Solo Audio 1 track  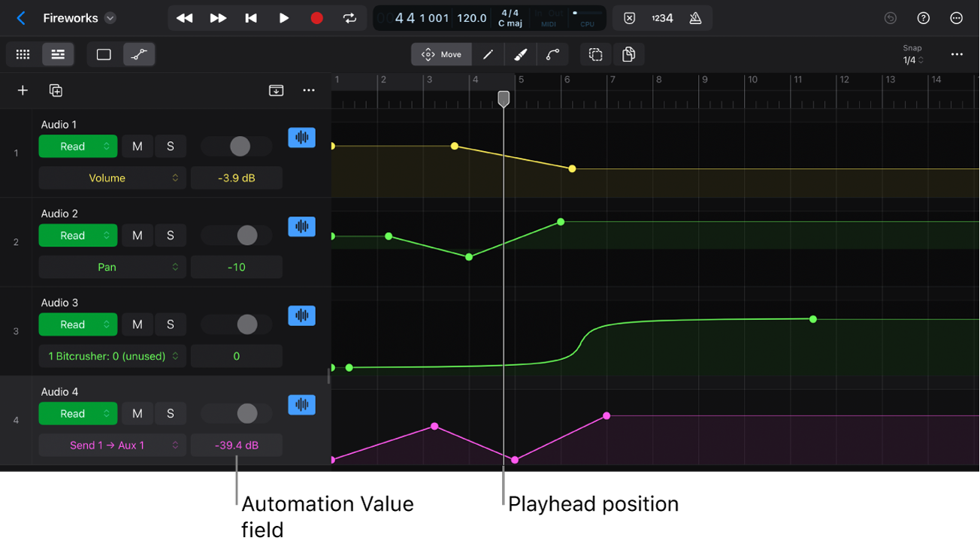coord(171,147)
